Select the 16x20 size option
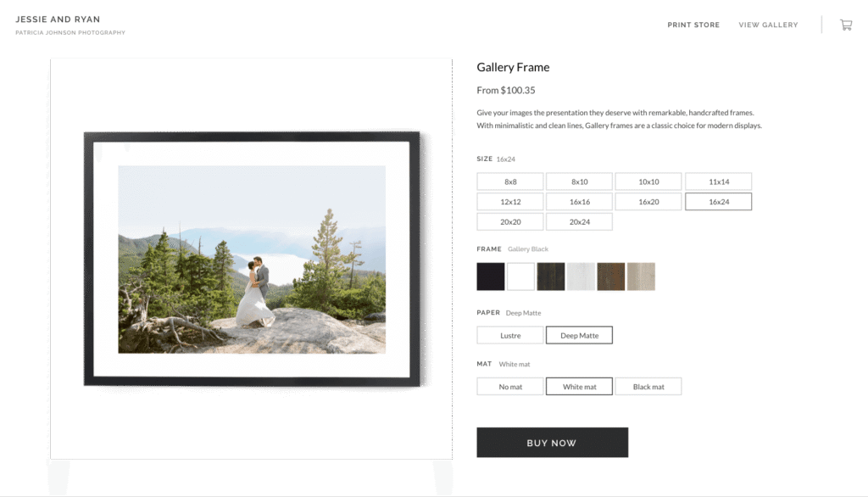This screenshot has height=497, width=868. [648, 202]
